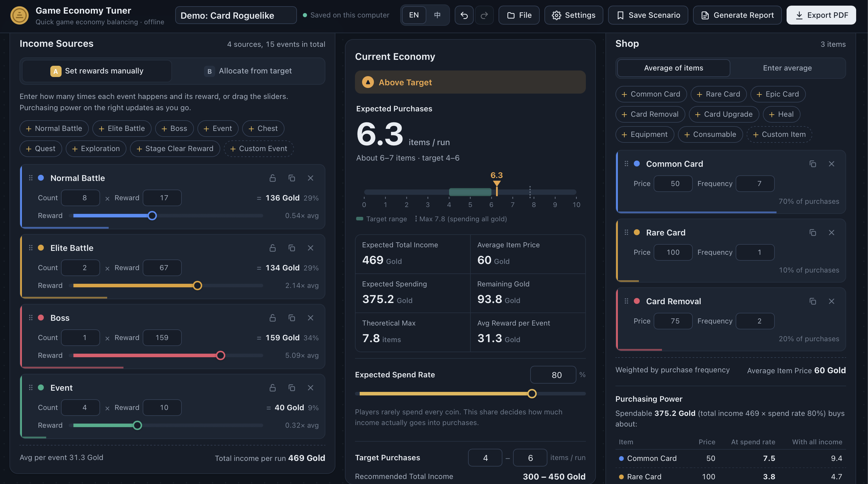
Task: Toggle lock on Boss card
Action: click(273, 318)
